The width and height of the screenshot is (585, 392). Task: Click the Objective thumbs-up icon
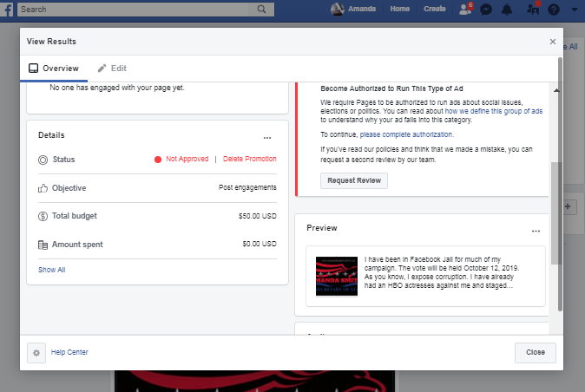point(43,188)
